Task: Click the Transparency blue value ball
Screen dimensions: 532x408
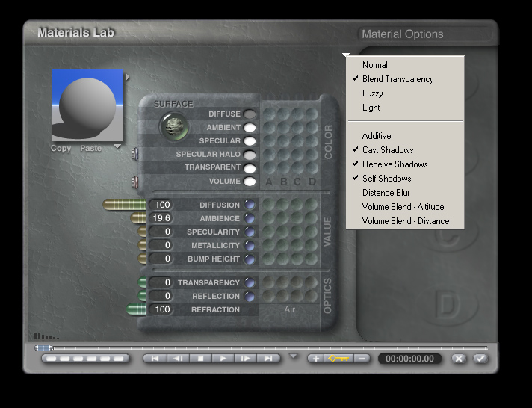Action: (x=250, y=282)
